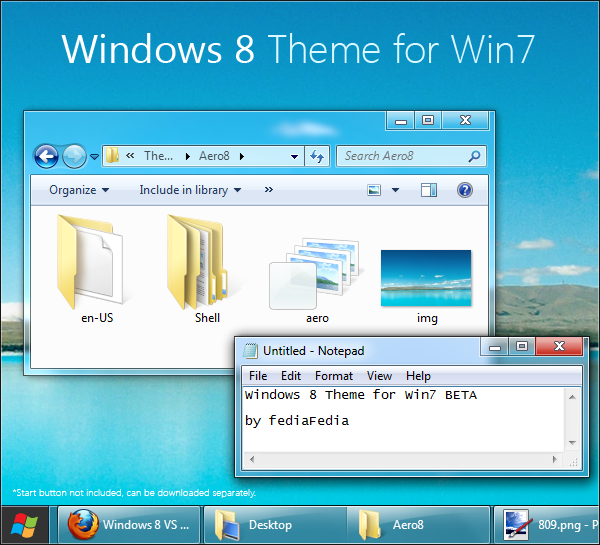The image size is (600, 545).
Task: Go back in Explorer window
Action: tap(46, 156)
